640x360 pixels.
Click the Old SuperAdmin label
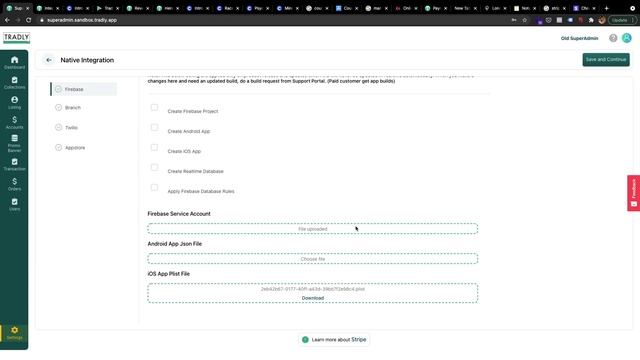(579, 38)
